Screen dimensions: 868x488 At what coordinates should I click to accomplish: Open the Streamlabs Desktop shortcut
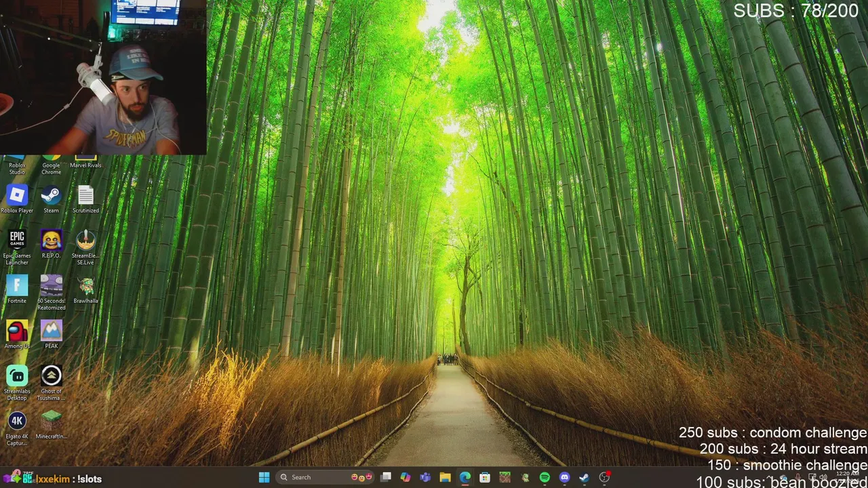click(17, 383)
